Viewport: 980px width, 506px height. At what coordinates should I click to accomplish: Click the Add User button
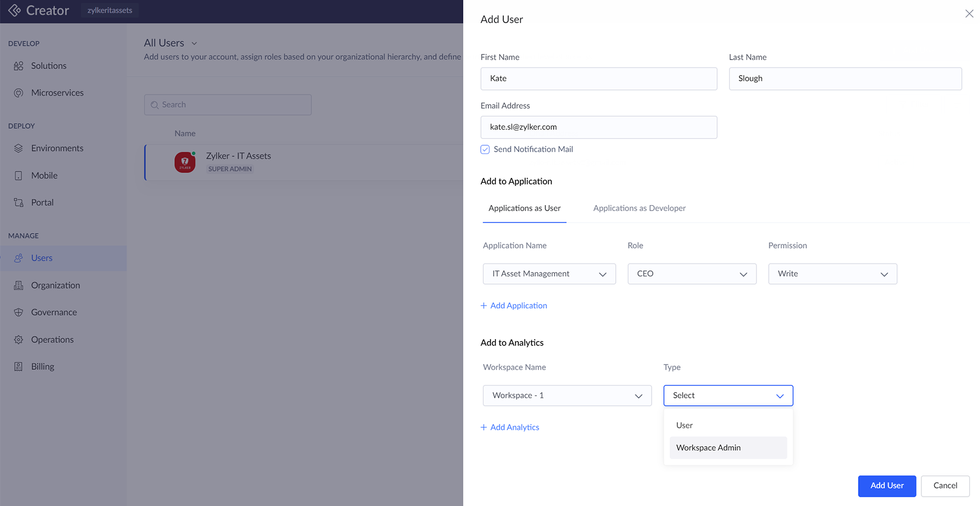(x=887, y=486)
